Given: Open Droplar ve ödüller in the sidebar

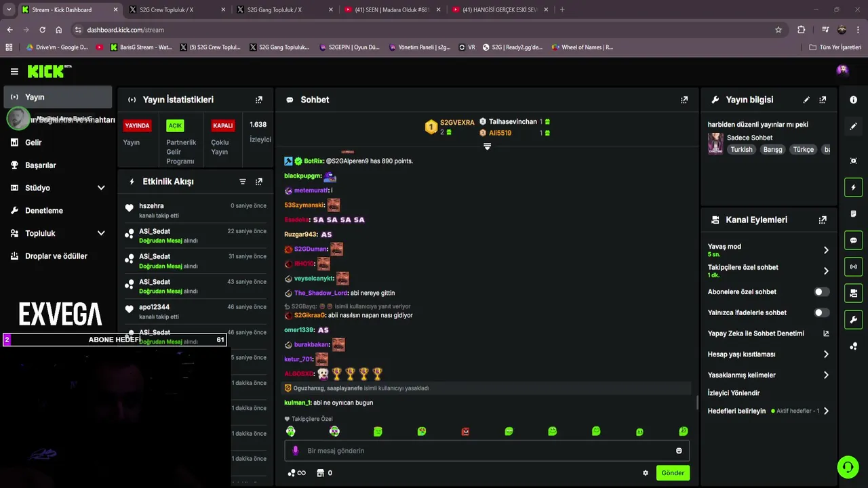Looking at the screenshot, I should [58, 256].
